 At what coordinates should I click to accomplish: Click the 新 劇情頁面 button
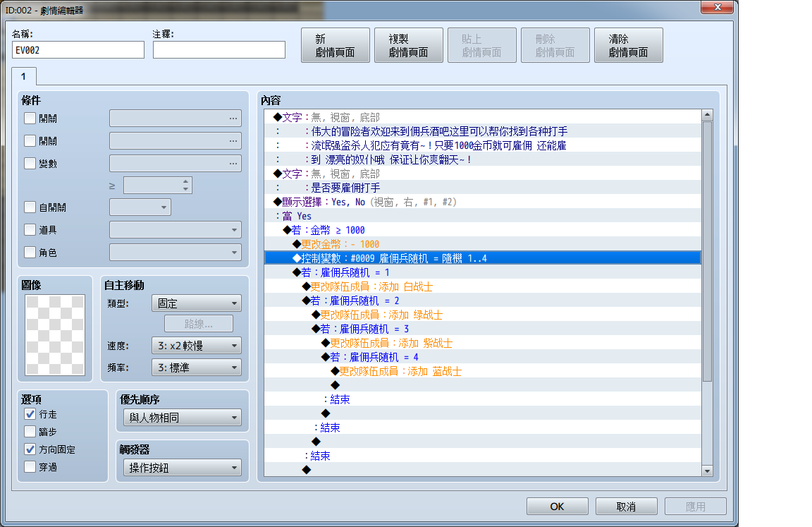[336, 45]
